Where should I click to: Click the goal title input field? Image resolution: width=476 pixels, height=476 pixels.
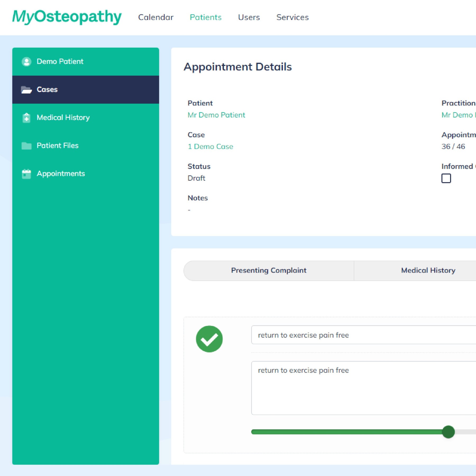coord(364,335)
